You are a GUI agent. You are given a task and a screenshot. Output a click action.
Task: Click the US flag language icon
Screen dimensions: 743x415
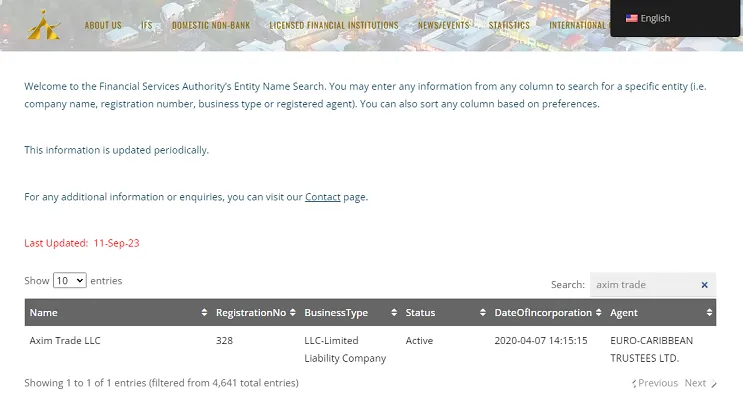click(631, 18)
